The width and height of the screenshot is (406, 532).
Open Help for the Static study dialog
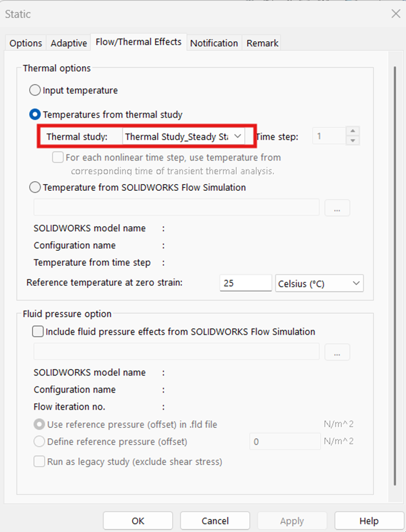tap(368, 521)
